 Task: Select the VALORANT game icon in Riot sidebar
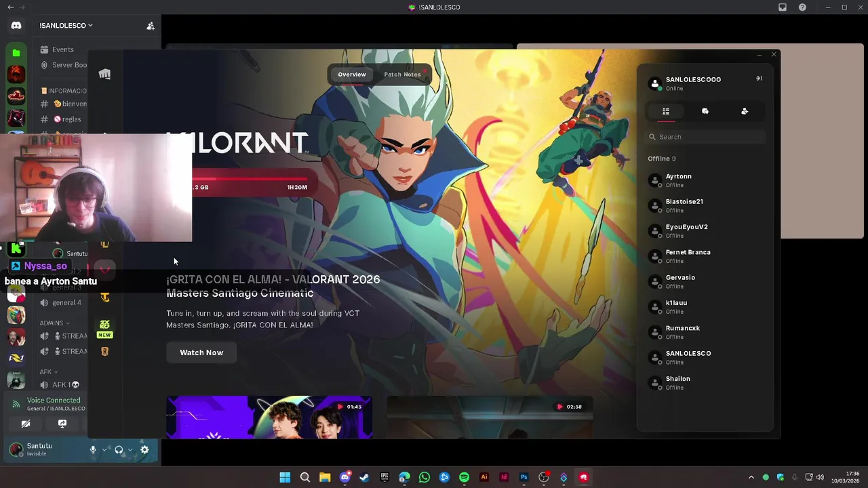[x=104, y=269]
